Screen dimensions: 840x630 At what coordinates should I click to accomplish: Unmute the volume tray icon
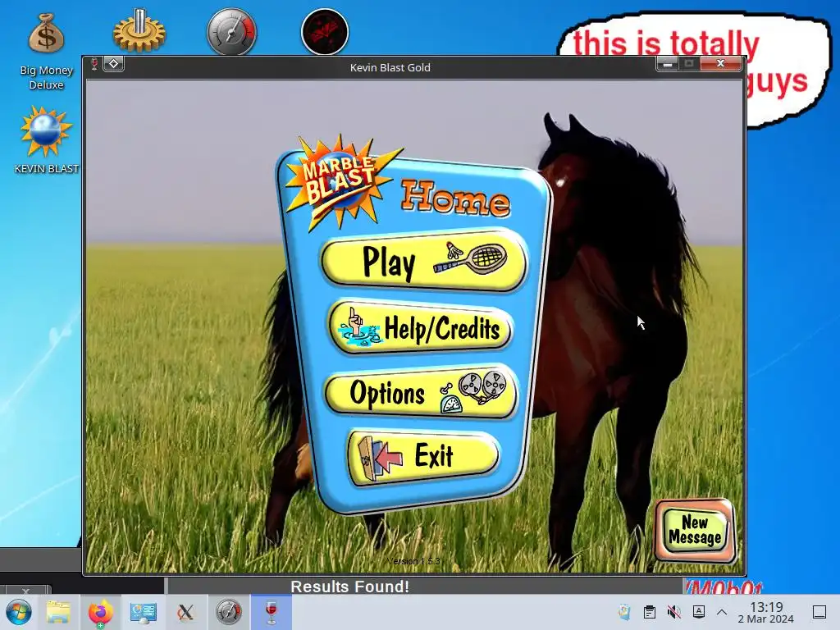tap(674, 611)
